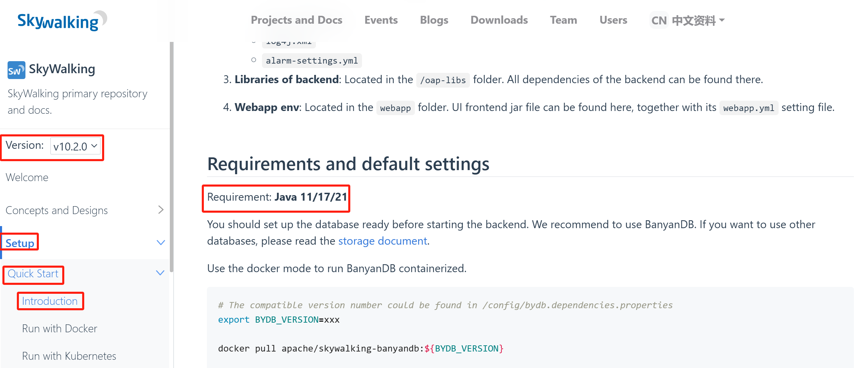Open Run with Docker page
868x368 pixels.
(59, 328)
